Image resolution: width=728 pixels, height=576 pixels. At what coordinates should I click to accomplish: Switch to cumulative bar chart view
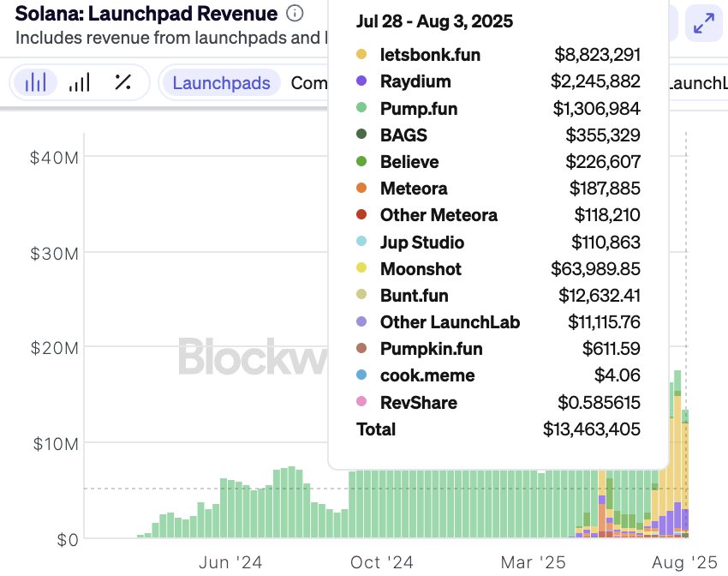(x=80, y=82)
